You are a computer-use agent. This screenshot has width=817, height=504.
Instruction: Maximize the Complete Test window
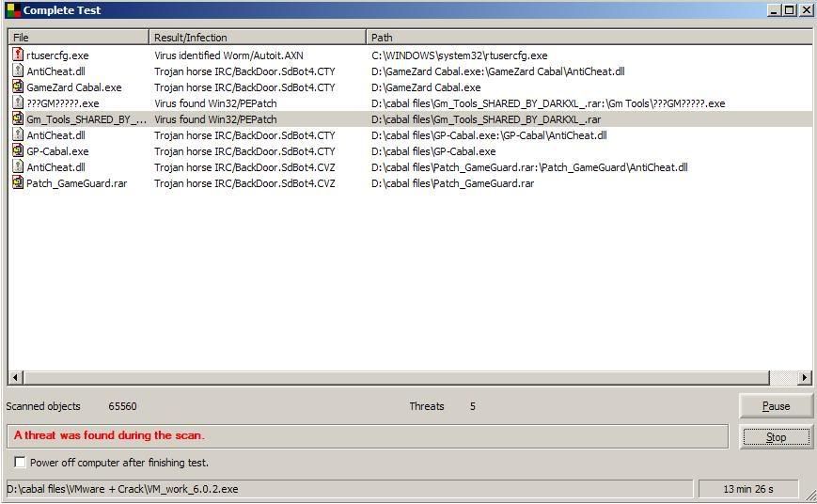tap(789, 10)
